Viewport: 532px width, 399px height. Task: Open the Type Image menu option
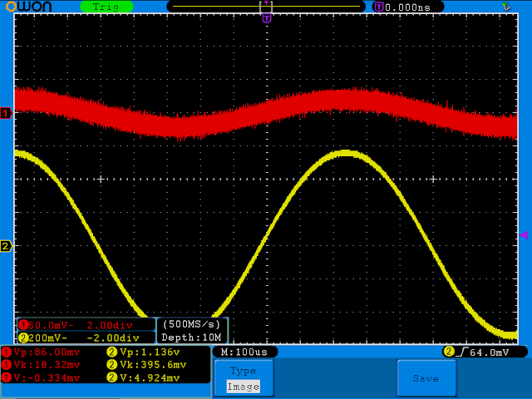[244, 378]
